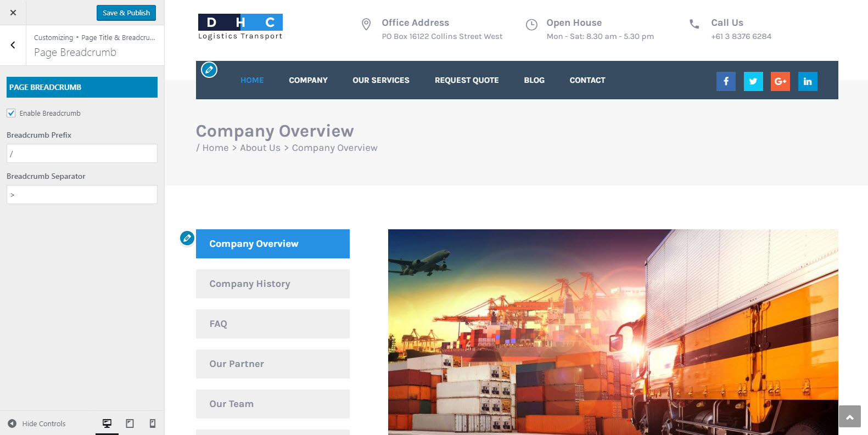Click the Save & Publish button
Screen dimensions: 868x435
tap(126, 13)
